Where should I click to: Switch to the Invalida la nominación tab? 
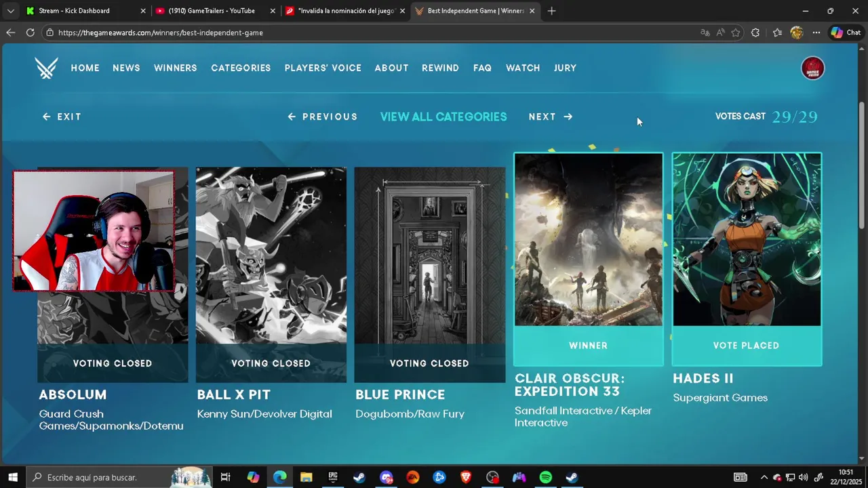pos(345,11)
